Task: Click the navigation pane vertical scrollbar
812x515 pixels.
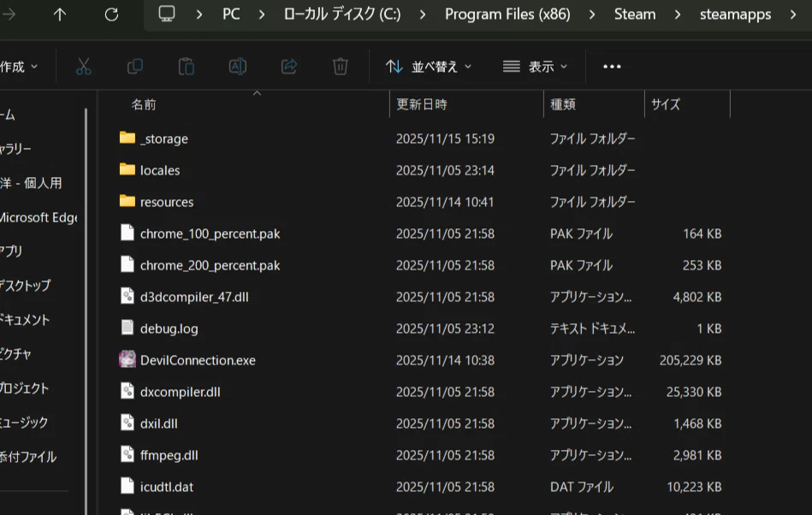Action: (86, 311)
